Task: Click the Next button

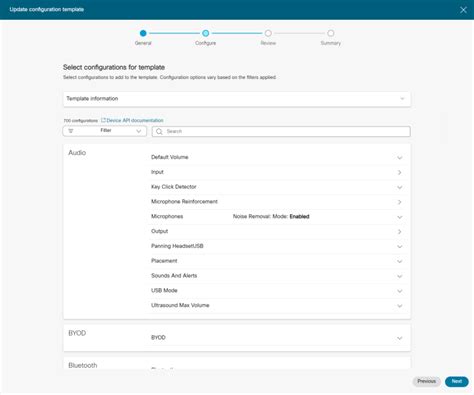Action: coord(456,381)
